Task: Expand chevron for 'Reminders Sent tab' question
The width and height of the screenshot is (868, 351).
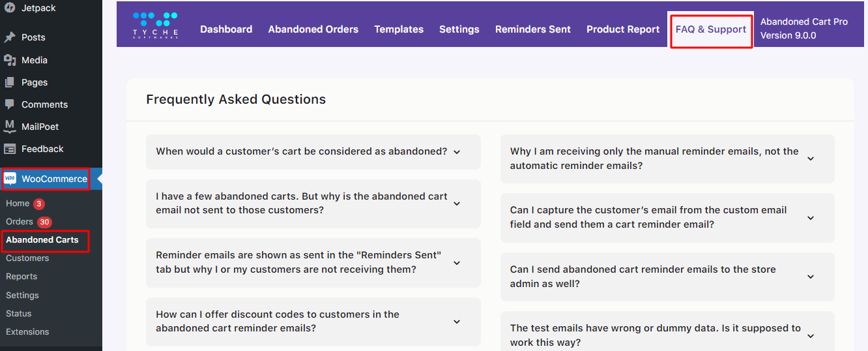Action: pos(457,263)
